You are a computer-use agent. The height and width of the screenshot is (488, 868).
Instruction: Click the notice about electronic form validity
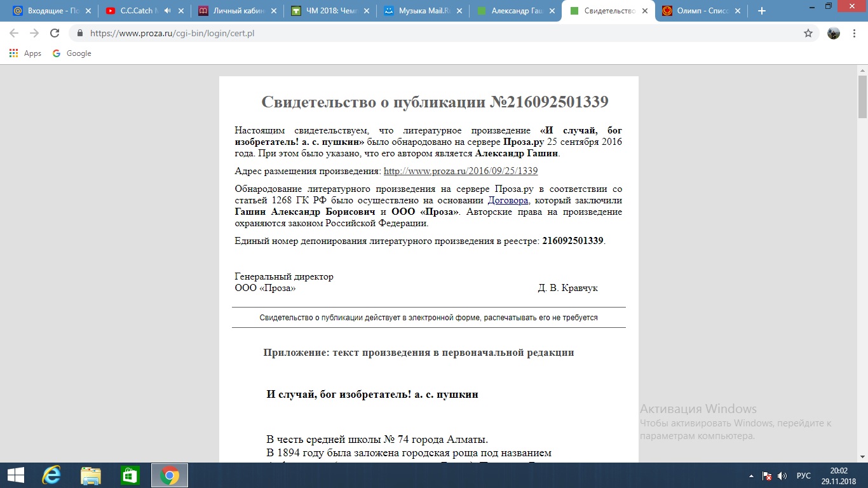(429, 317)
